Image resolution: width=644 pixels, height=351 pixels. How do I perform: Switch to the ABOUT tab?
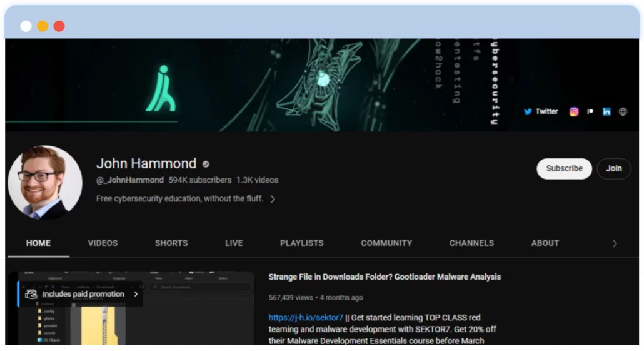[x=545, y=243]
